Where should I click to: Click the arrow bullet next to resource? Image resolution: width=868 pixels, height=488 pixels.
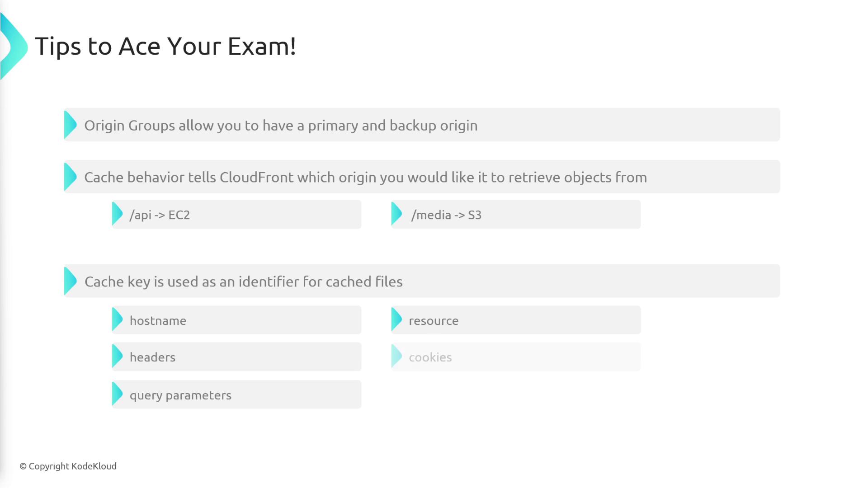click(396, 320)
